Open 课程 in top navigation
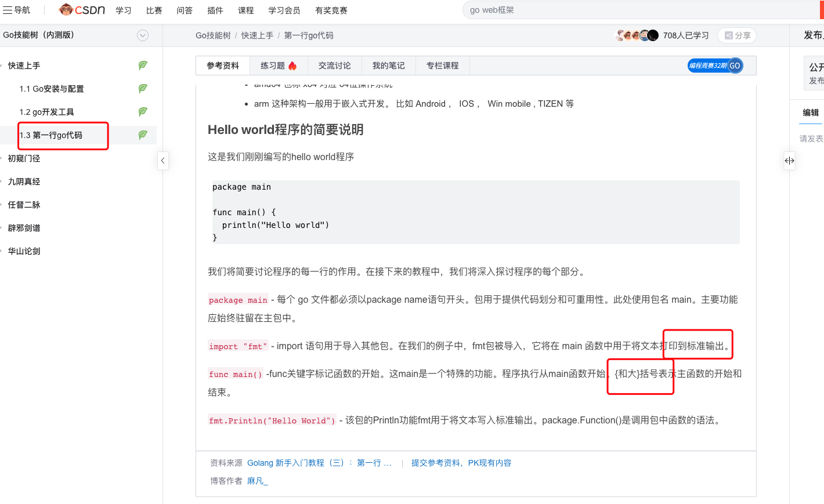The height and width of the screenshot is (504, 824). coord(246,10)
